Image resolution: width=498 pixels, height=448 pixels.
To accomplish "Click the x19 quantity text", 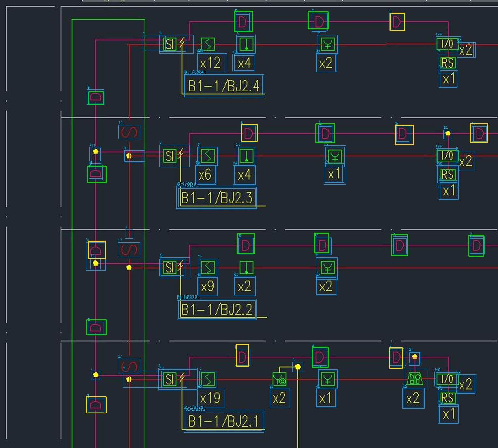I will coord(211,398).
